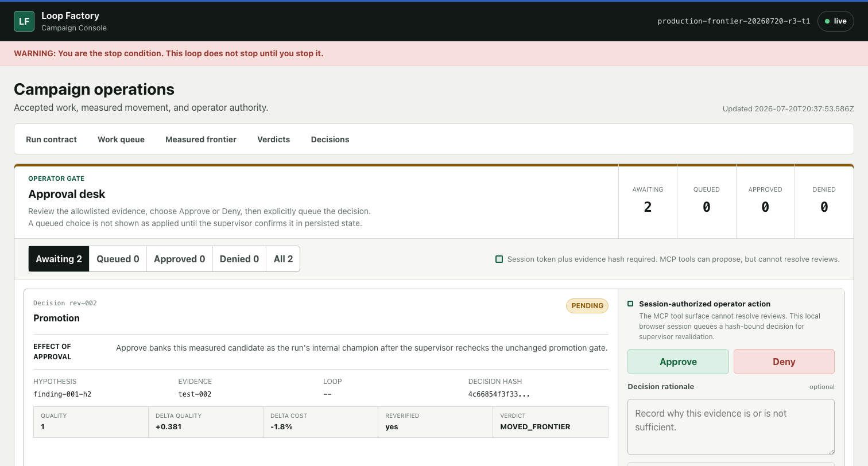Switch to the Verdicts tab
Screen dimensions: 868x466
click(x=274, y=139)
